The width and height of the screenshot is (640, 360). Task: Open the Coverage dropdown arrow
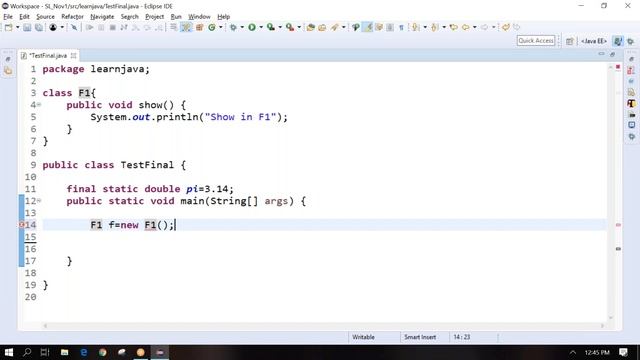(x=280, y=27)
